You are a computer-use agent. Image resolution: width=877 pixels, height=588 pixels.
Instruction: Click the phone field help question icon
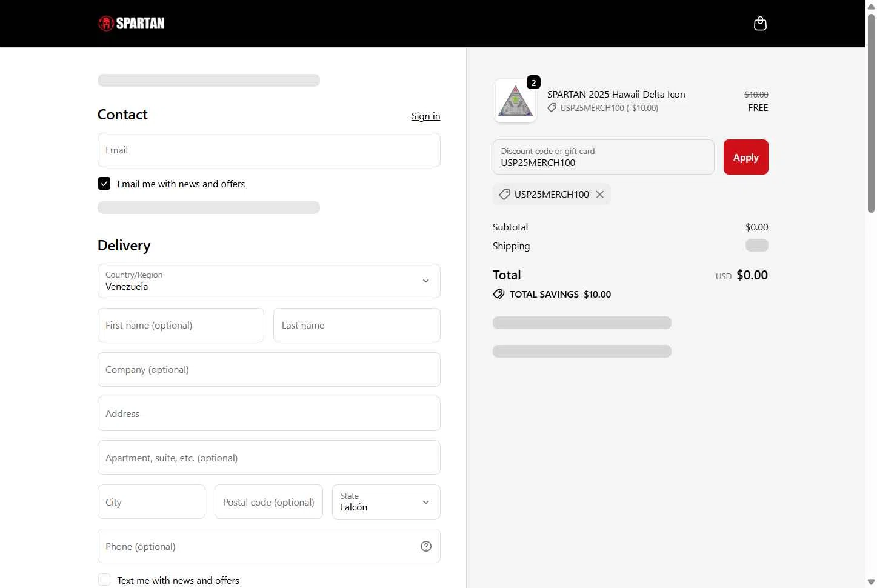pyautogui.click(x=426, y=546)
